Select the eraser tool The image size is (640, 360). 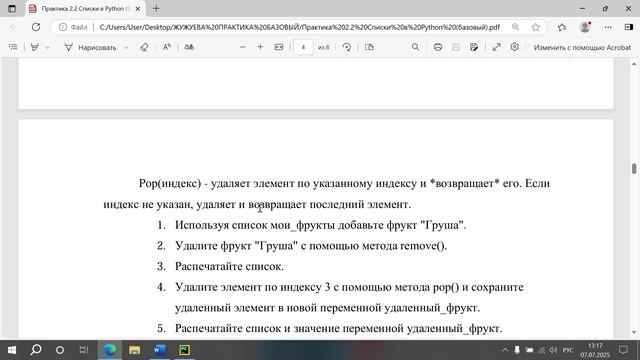point(144,47)
